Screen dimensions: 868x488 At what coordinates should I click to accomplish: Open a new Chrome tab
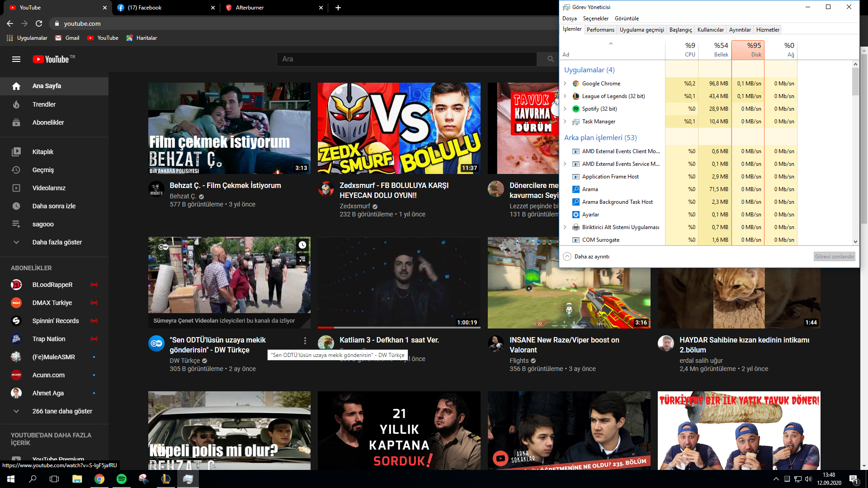click(x=338, y=8)
